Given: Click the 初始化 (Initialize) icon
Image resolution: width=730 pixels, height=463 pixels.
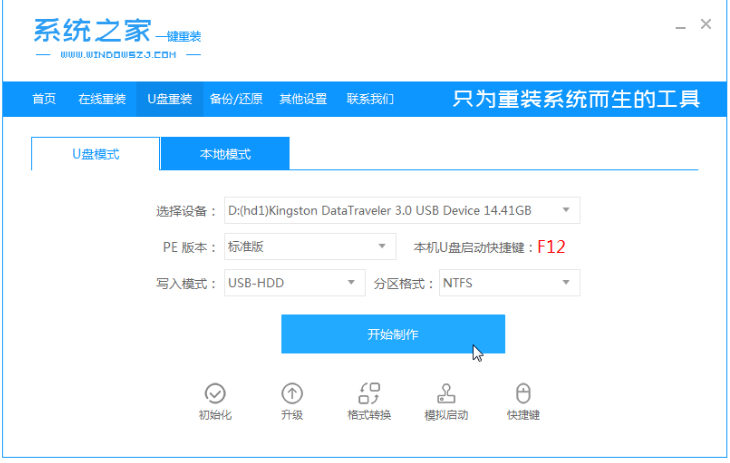Looking at the screenshot, I should pos(214,393).
